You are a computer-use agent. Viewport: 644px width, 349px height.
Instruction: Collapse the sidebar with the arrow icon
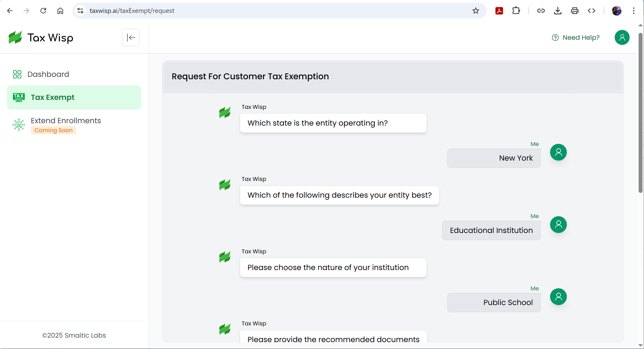point(131,37)
